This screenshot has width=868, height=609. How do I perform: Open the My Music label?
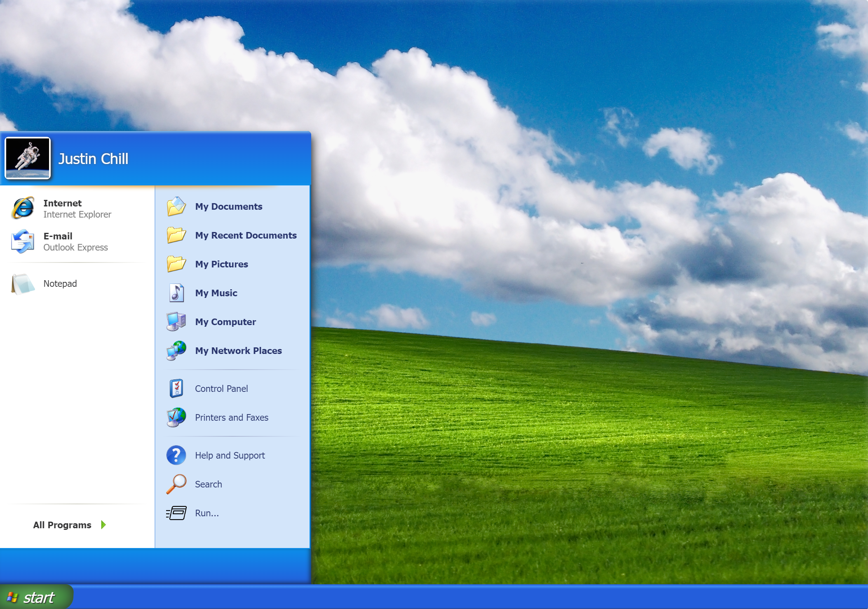[x=216, y=293]
